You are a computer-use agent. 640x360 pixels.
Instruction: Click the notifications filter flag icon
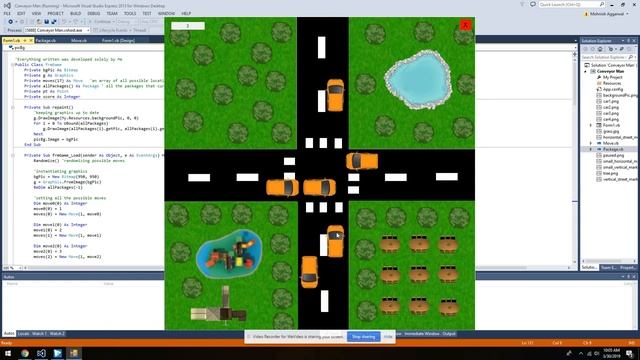coord(522,4)
